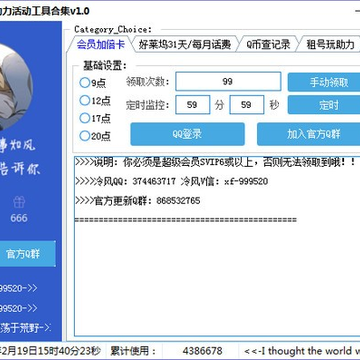Switch to 好莱坞31天/每月话费 tab
Screen dimensions: 360x360
pyautogui.click(x=185, y=45)
